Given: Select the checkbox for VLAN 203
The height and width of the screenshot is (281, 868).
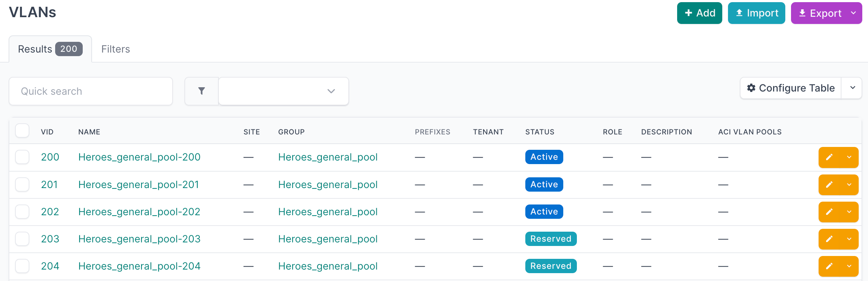Looking at the screenshot, I should [22, 239].
